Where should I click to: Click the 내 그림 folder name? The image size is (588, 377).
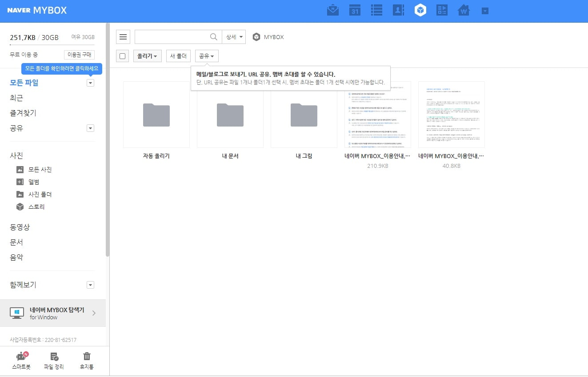(x=304, y=156)
